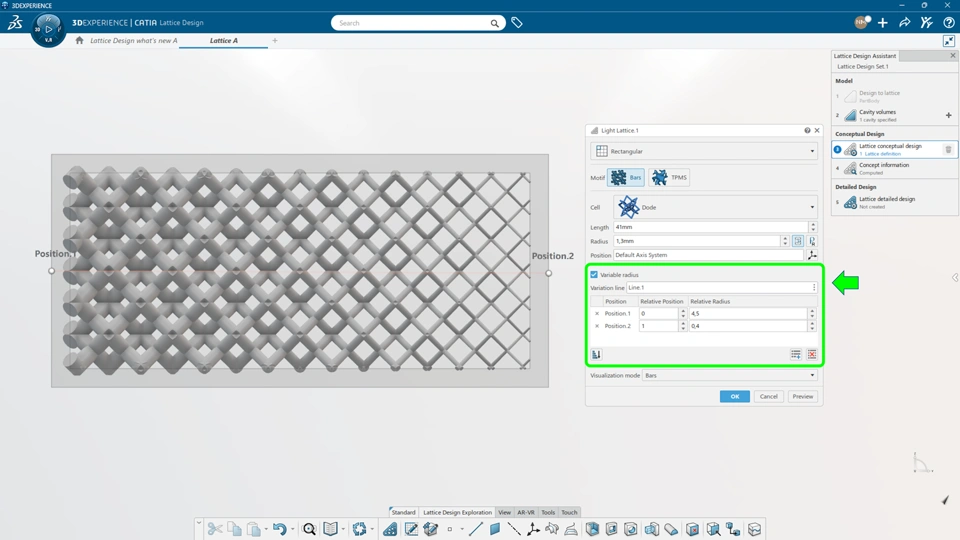960x540 pixels.
Task: Open the Rectangular lattice type dropdown
Action: click(703, 151)
